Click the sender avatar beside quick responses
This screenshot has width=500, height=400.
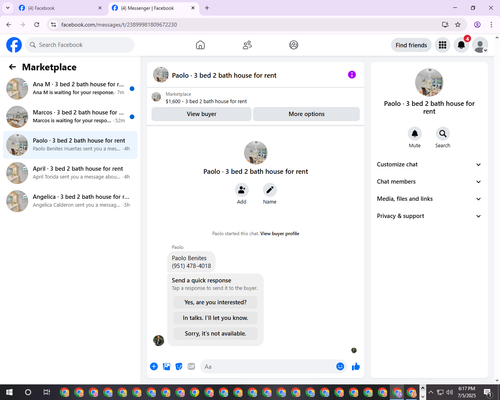[158, 340]
